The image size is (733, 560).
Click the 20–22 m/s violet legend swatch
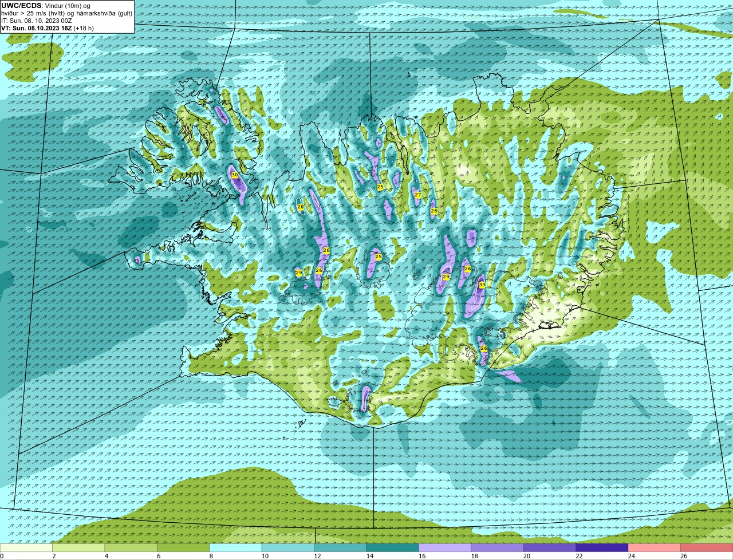[550, 547]
